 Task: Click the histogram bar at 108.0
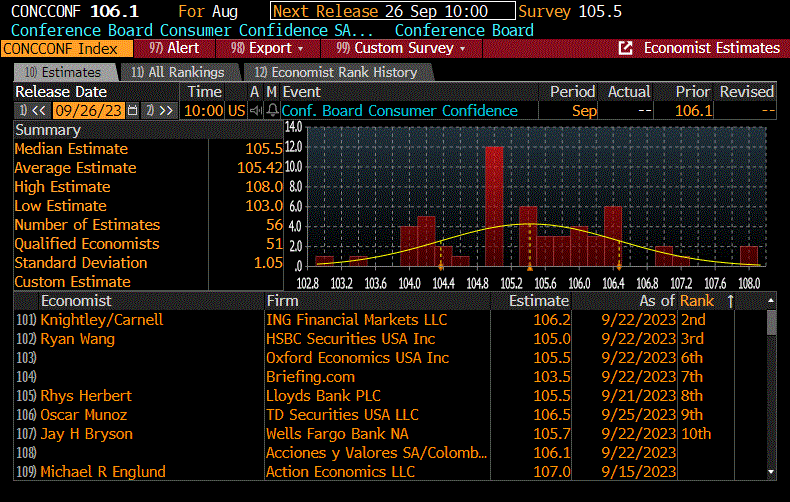pyautogui.click(x=749, y=256)
